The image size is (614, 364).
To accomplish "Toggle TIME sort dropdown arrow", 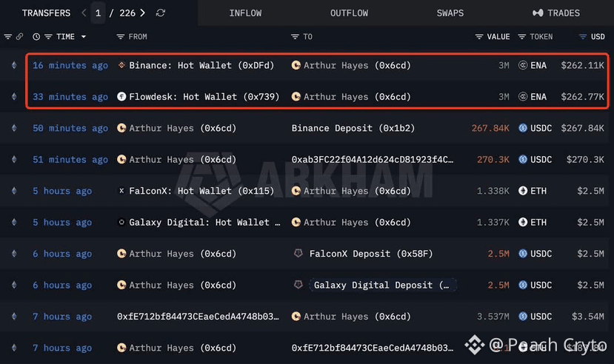I will click(84, 37).
